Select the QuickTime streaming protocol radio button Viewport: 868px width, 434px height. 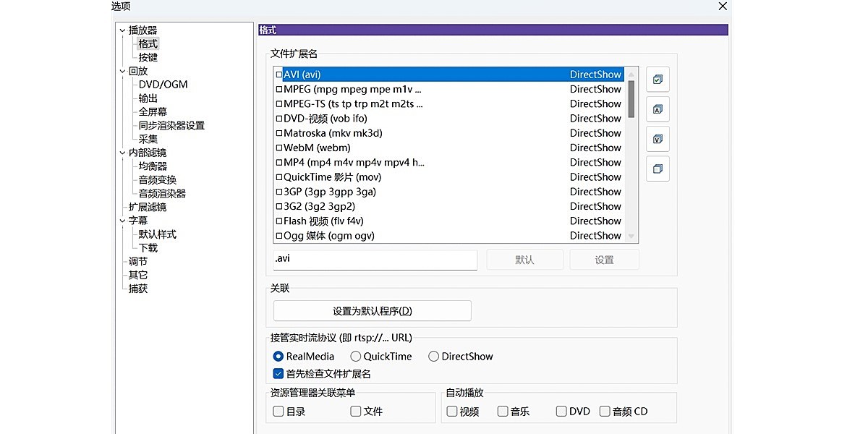[355, 356]
